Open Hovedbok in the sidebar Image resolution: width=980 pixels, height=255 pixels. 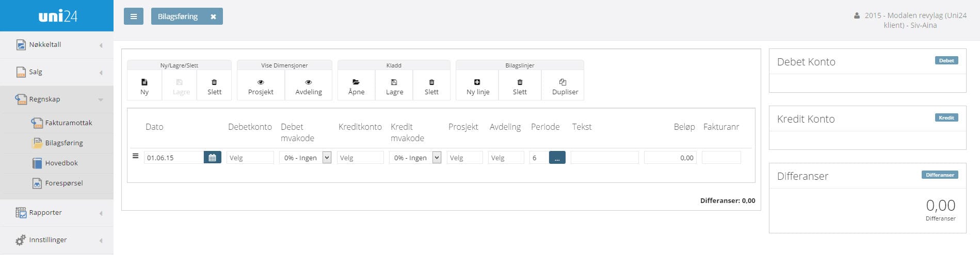(61, 163)
